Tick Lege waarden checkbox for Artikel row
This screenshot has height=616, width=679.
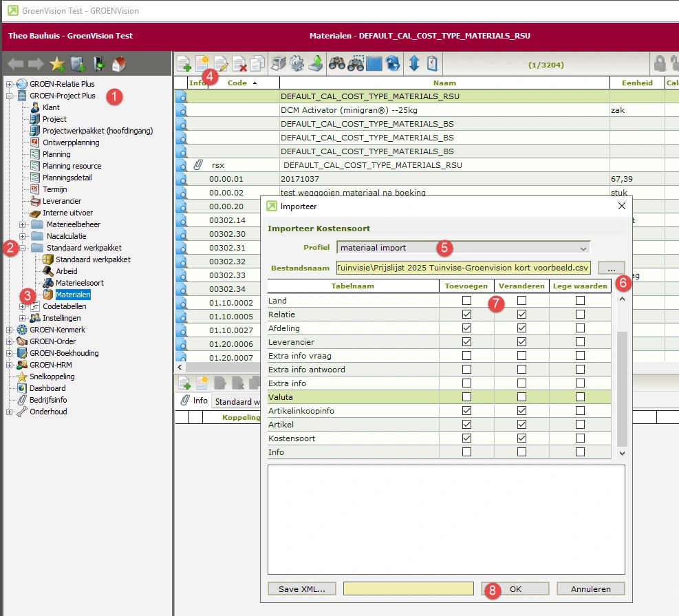click(580, 425)
